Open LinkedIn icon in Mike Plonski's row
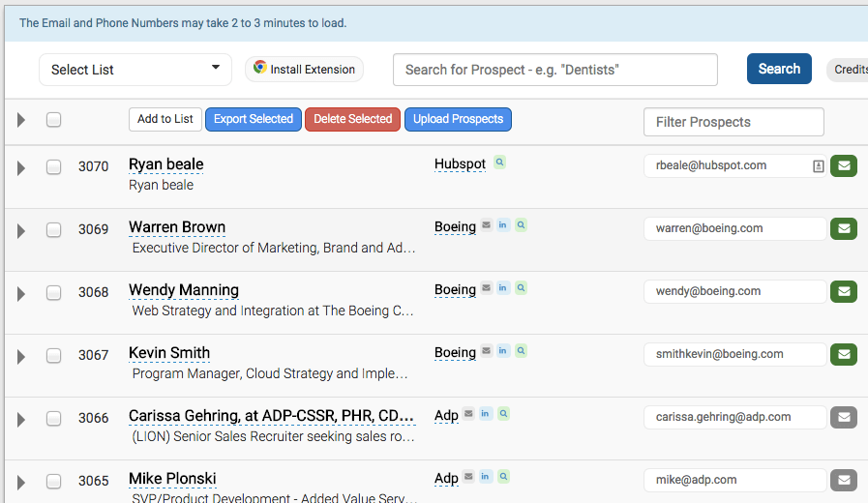Screen dimensions: 868x503 tap(485, 477)
